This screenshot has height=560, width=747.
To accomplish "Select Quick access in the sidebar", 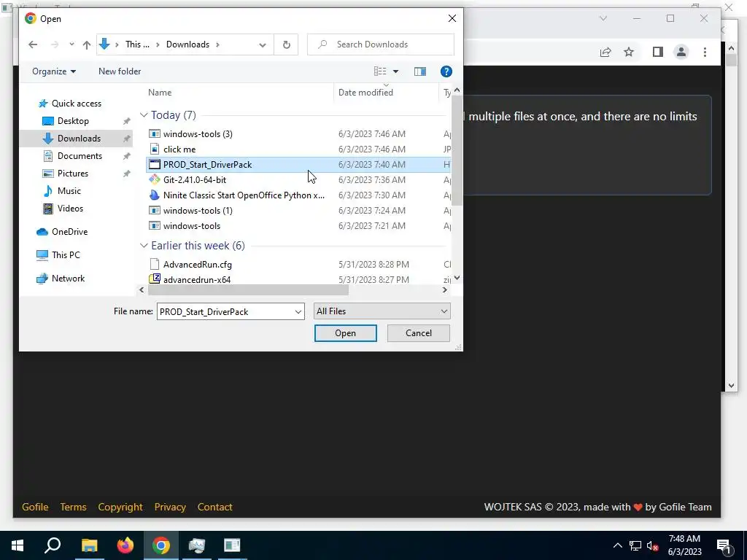I will (x=76, y=104).
